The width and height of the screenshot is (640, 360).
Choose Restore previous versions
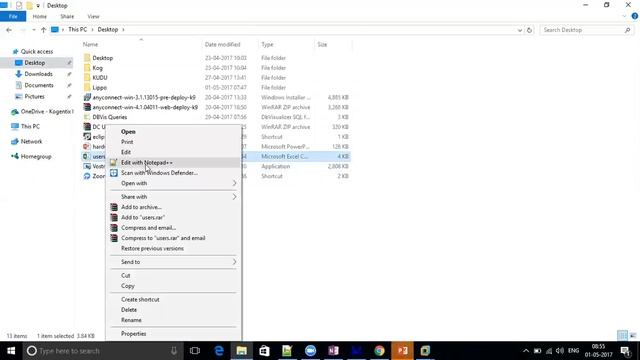(152, 249)
